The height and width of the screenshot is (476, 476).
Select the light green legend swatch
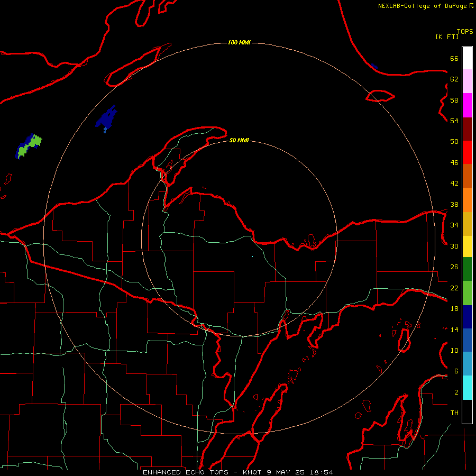(467, 293)
